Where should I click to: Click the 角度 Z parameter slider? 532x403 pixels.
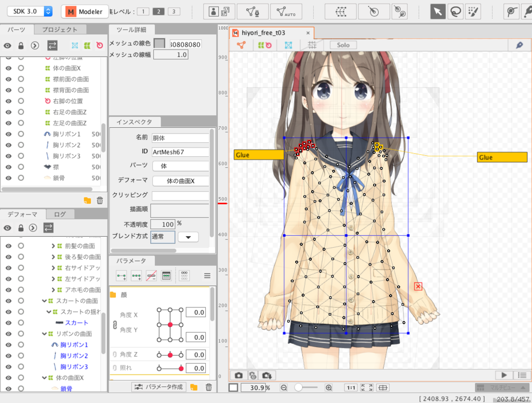(170, 355)
